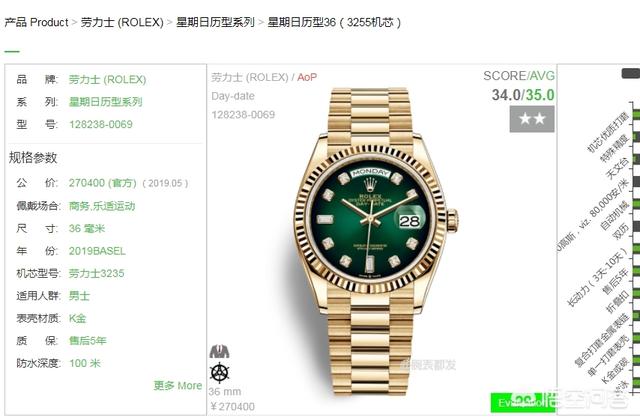Go to 劳力士 (ROLEX) breadcrumb
Viewport: 640px width, 420px height.
[x=122, y=22]
